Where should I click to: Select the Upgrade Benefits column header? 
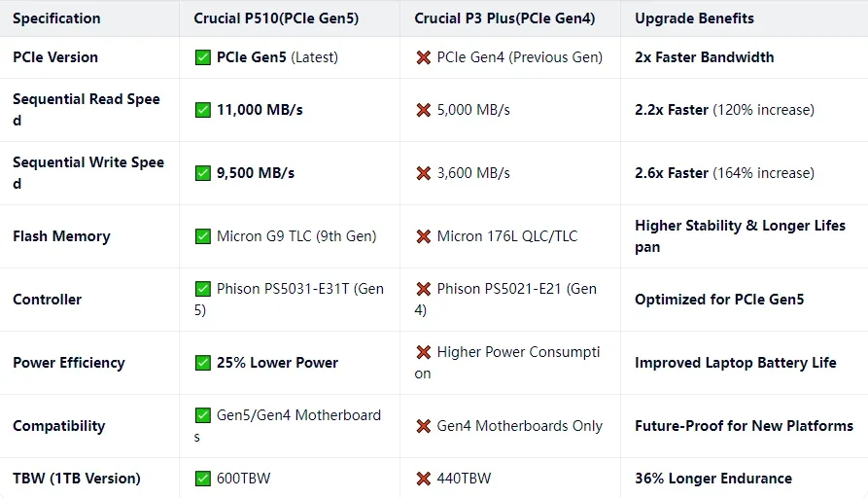click(694, 18)
